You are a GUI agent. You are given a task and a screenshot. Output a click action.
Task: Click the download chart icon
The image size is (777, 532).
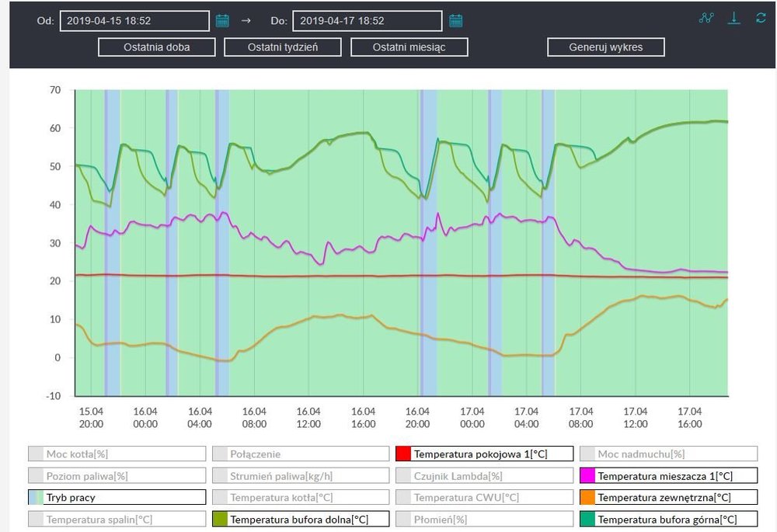coord(733,19)
